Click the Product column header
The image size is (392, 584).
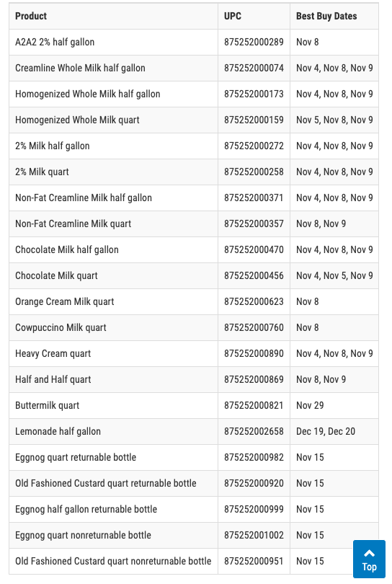pyautogui.click(x=31, y=16)
